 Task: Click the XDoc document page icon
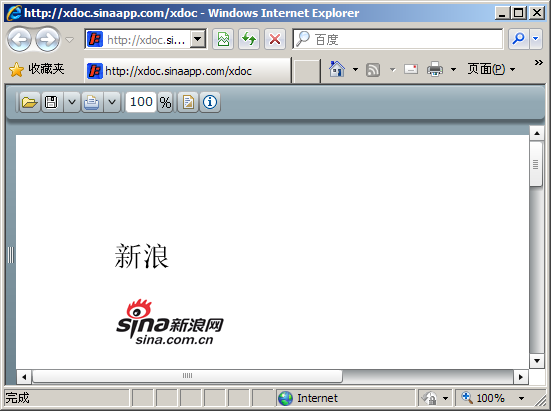click(x=188, y=102)
